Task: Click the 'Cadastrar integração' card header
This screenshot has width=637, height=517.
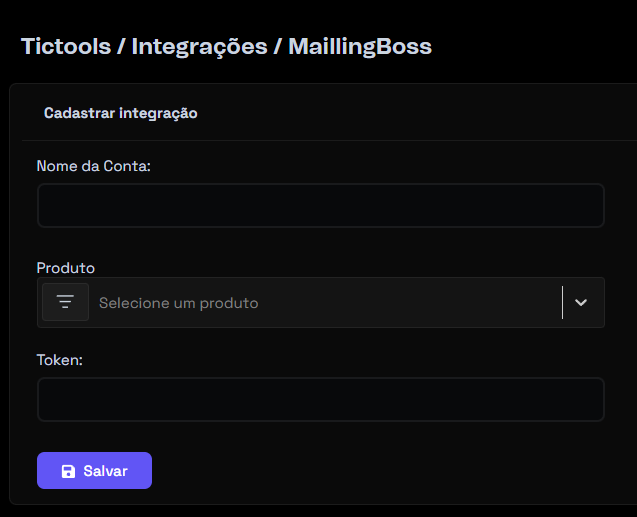Action: tap(120, 113)
